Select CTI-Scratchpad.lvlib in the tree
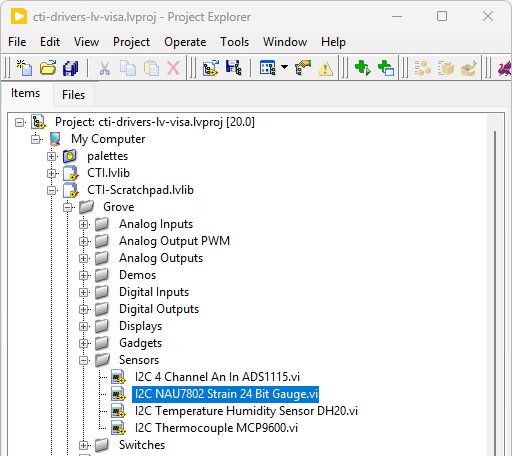This screenshot has height=456, width=512. click(x=140, y=190)
